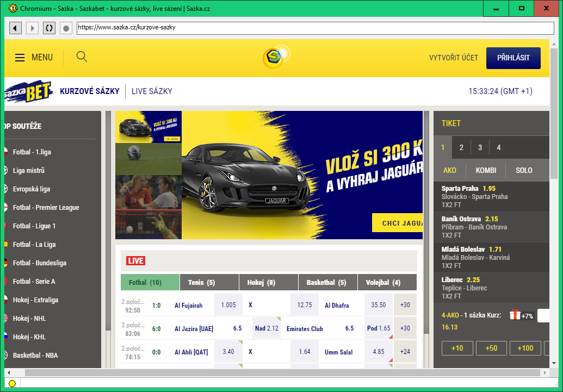Open the hamburger MENU icon
Image resolution: width=563 pixels, height=392 pixels.
(x=20, y=58)
